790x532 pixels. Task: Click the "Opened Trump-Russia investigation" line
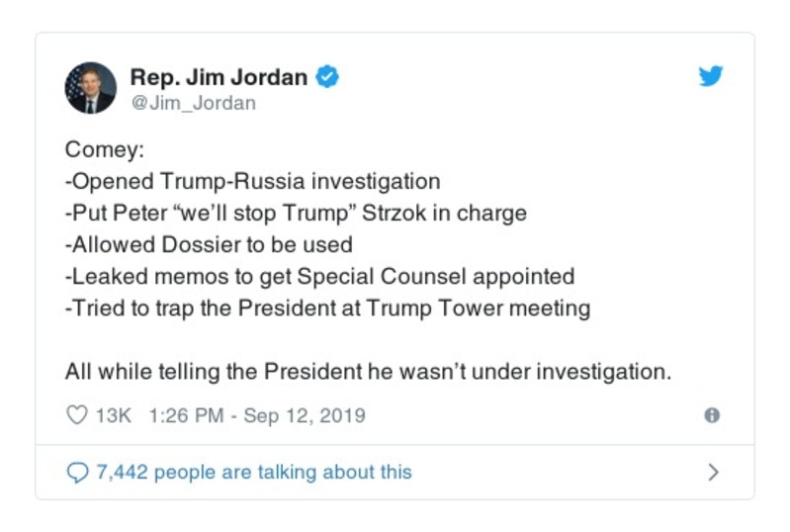[252, 182]
